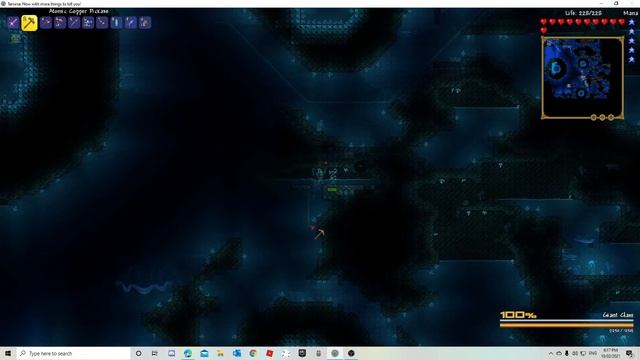This screenshot has width=640, height=360.
Task: Select the tenth hotbar item slot
Action: pos(145,22)
